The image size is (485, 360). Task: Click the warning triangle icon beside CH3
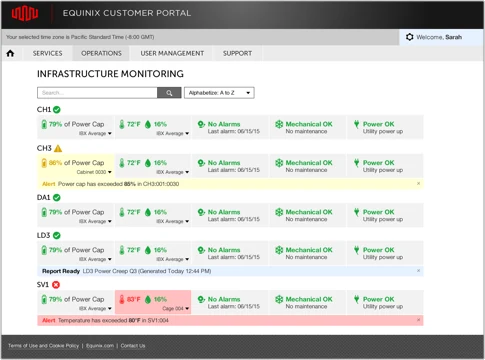click(x=58, y=148)
